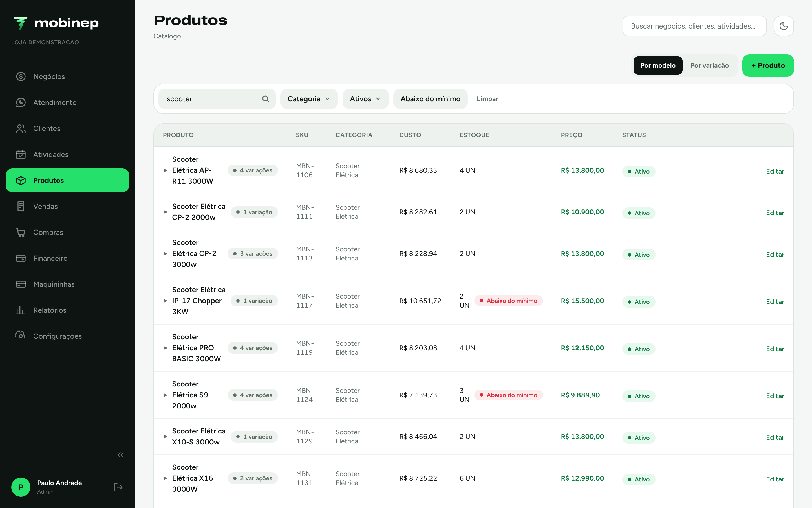Image resolution: width=812 pixels, height=508 pixels.
Task: Click the magnifier icon in product search
Action: point(265,99)
